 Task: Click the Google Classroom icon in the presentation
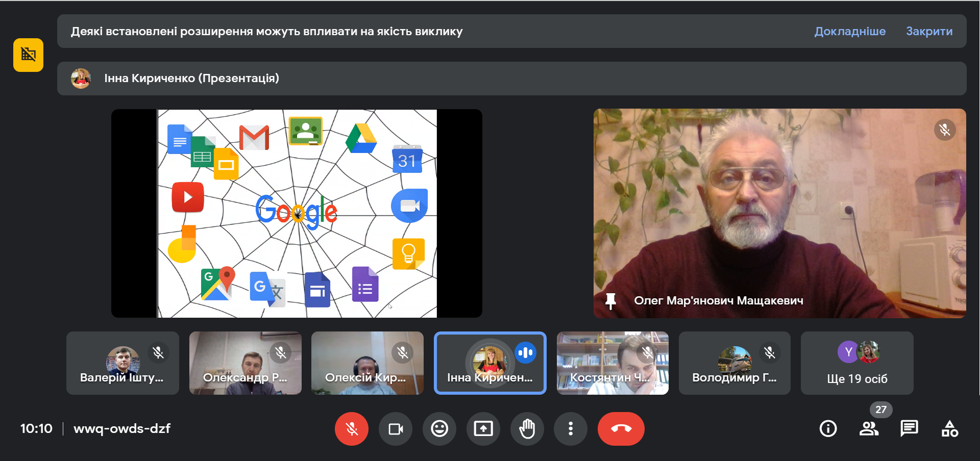coord(306,131)
